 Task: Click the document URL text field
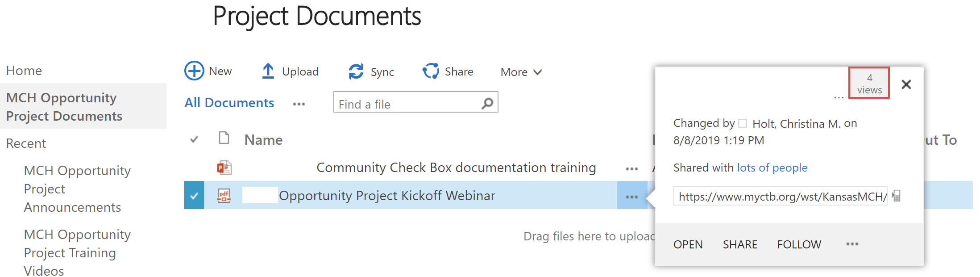point(781,196)
